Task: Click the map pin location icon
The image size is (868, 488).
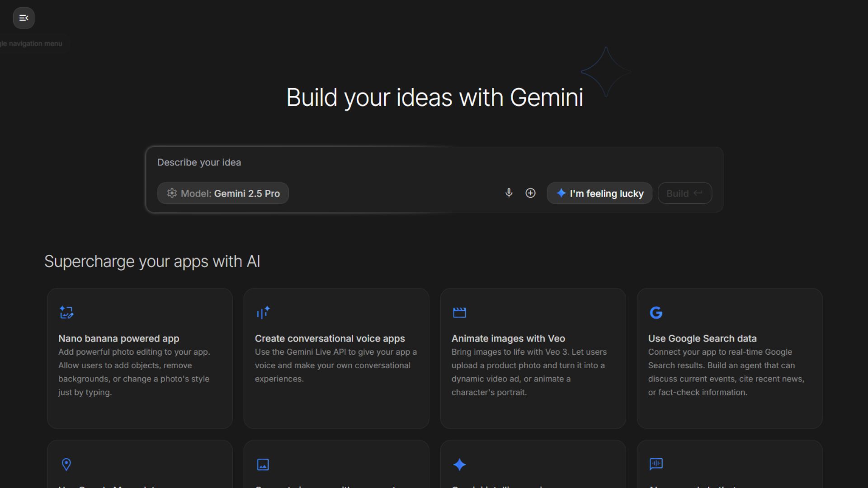Action: 66,464
